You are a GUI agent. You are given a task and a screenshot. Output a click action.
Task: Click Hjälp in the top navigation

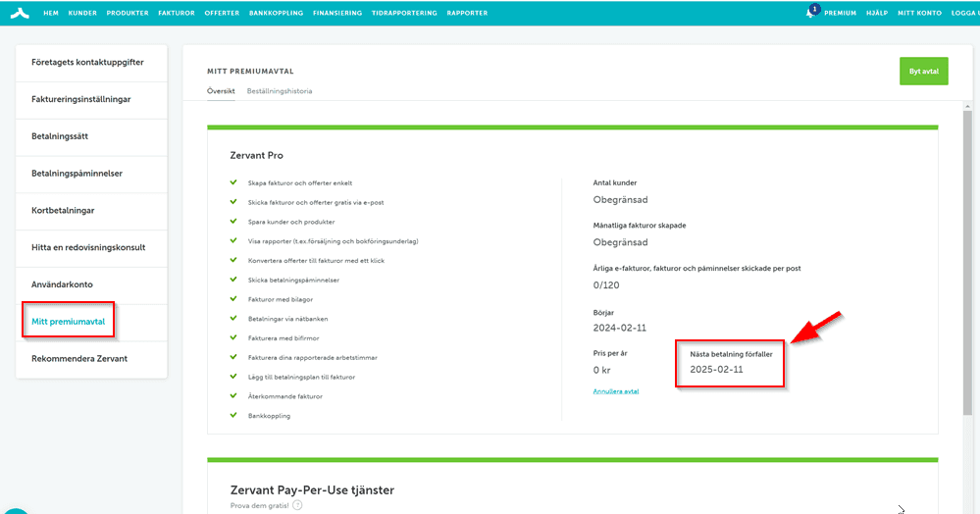click(x=877, y=14)
